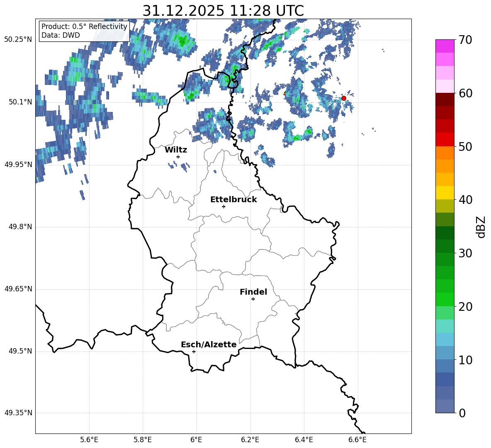The width and height of the screenshot is (491, 448).
Task: Click the 49.65°N latitude label
Action: [x=18, y=289]
